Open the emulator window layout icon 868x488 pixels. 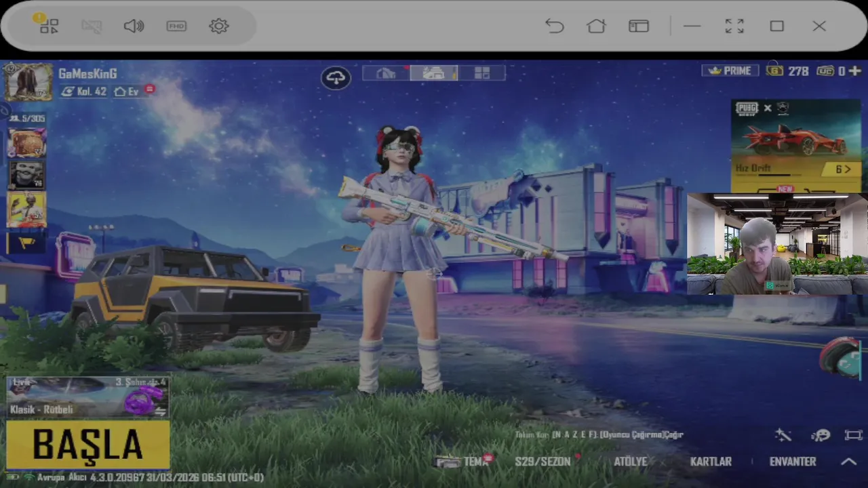pos(639,26)
